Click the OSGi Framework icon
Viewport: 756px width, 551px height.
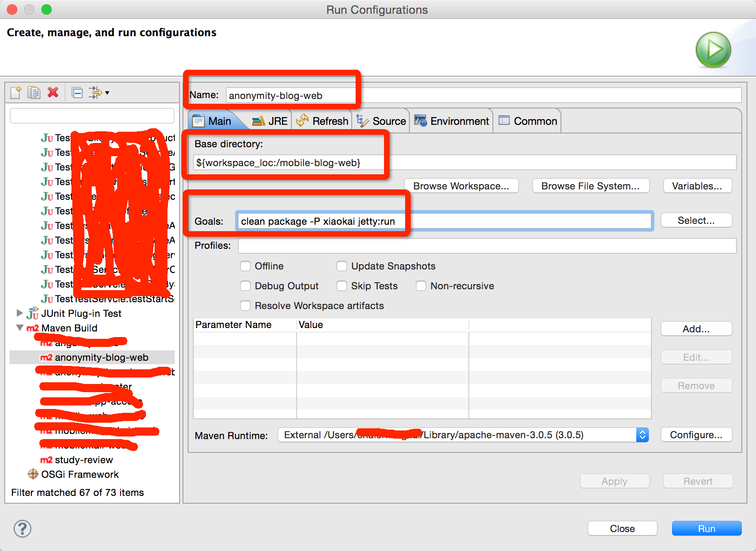33,474
